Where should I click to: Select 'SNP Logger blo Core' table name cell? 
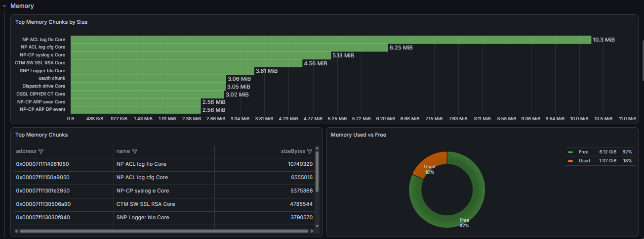[164, 217]
